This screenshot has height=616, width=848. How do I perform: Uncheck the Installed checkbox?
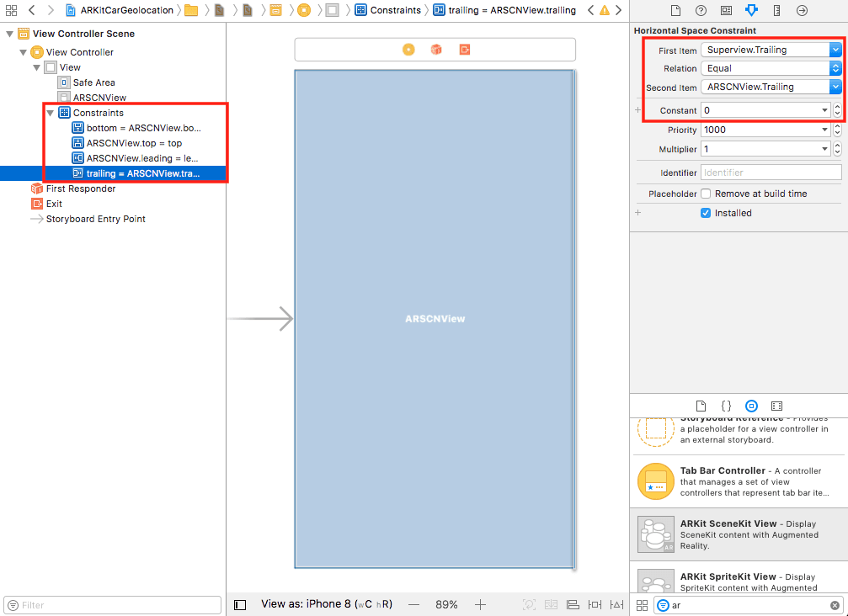point(706,213)
